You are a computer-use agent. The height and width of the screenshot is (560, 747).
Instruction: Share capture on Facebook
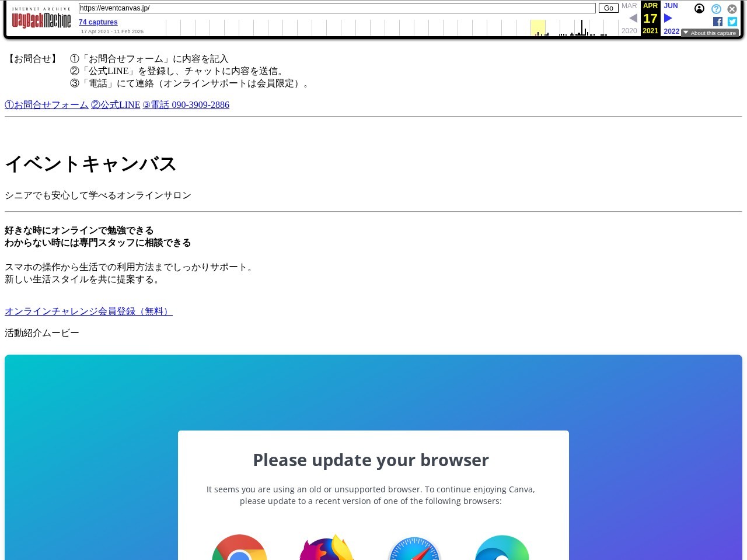(718, 22)
